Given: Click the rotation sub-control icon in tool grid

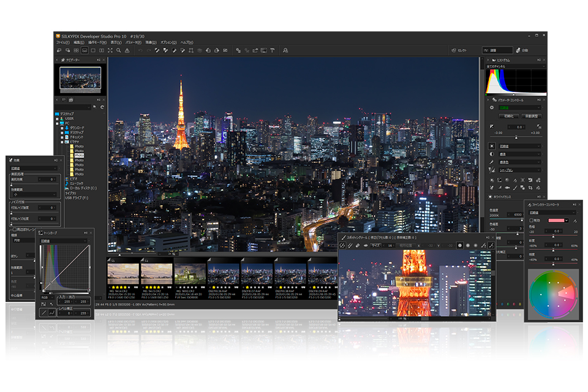Looking at the screenshot, I should pos(530,180).
